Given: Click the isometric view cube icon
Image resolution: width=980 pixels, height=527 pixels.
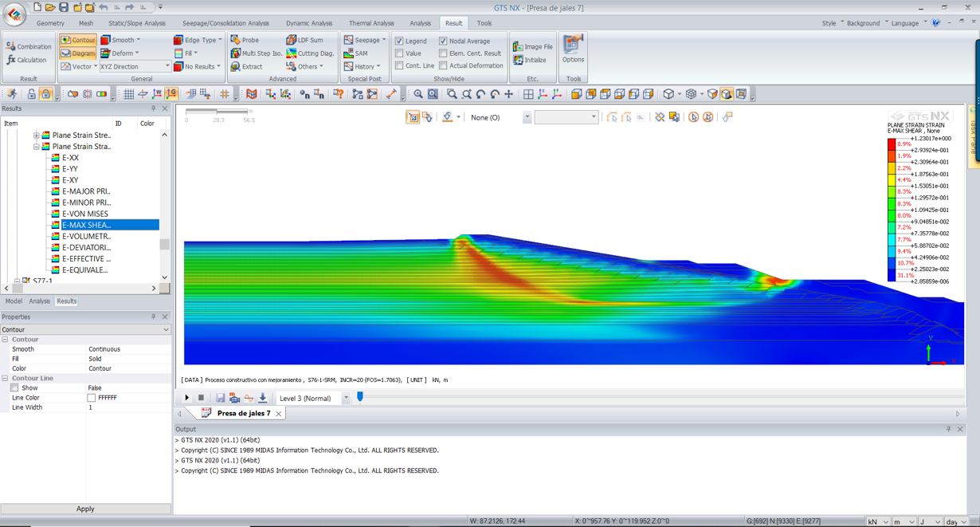Looking at the screenshot, I should [x=669, y=94].
